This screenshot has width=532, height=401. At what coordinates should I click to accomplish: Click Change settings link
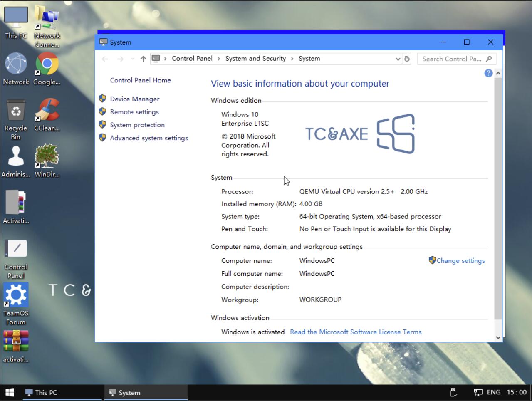pos(460,261)
